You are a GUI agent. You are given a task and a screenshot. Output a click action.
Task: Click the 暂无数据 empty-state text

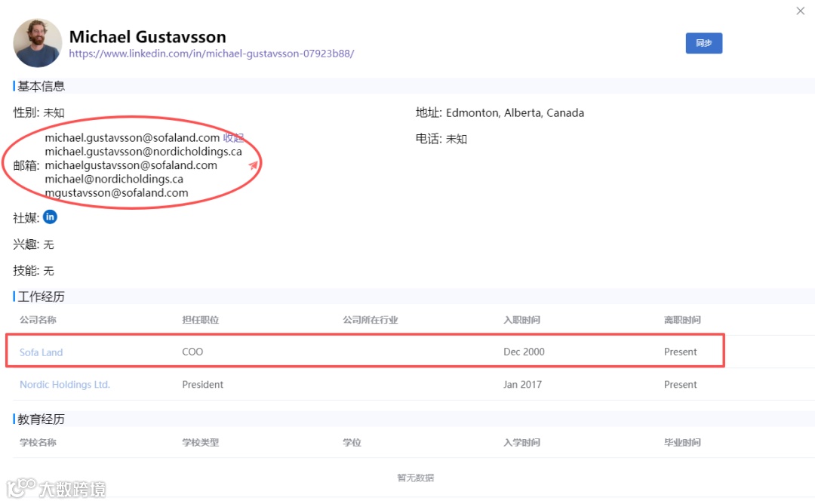415,478
